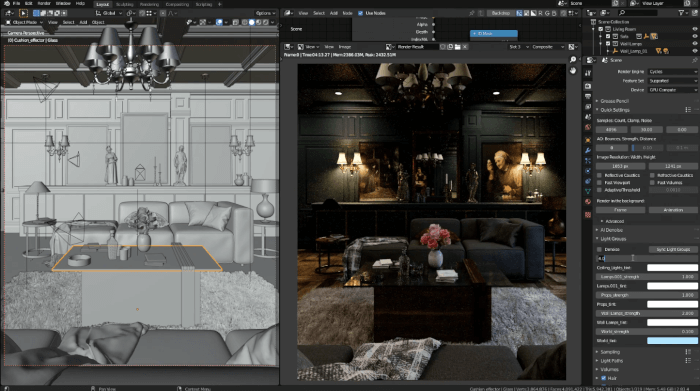The width and height of the screenshot is (700, 391).
Task: Open the Composite pass dropdown
Action: pos(548,47)
